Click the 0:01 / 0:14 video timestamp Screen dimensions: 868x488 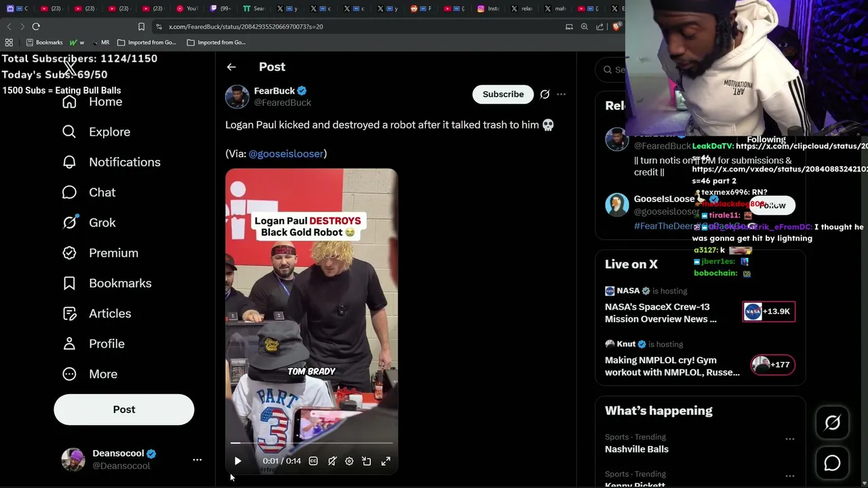(x=281, y=461)
